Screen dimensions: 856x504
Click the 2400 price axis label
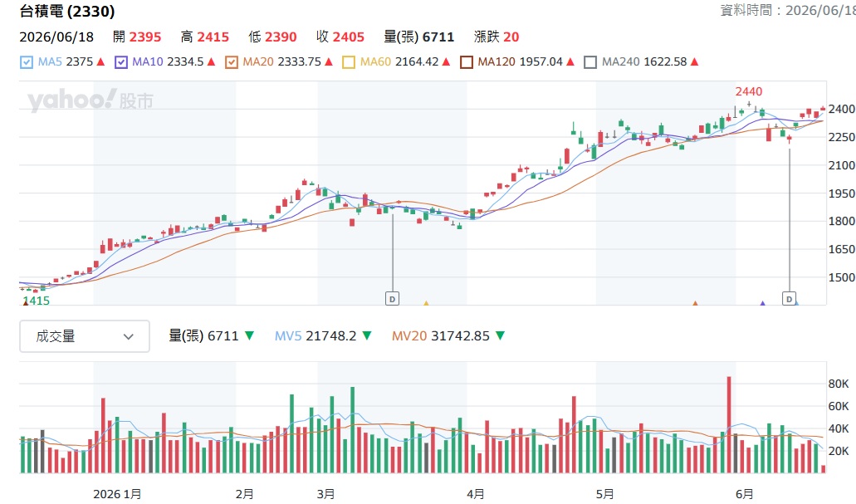pyautogui.click(x=841, y=109)
